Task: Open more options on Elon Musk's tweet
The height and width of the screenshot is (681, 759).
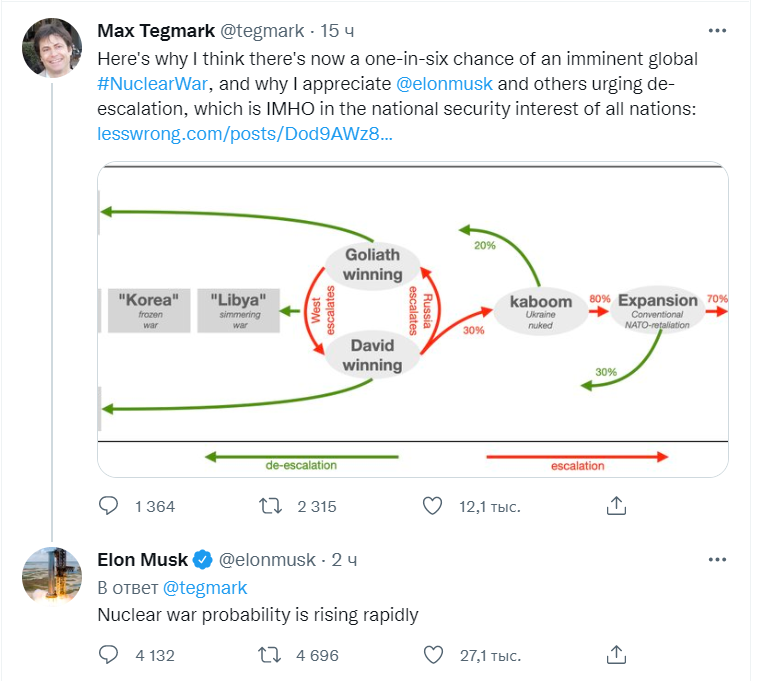Action: [717, 560]
